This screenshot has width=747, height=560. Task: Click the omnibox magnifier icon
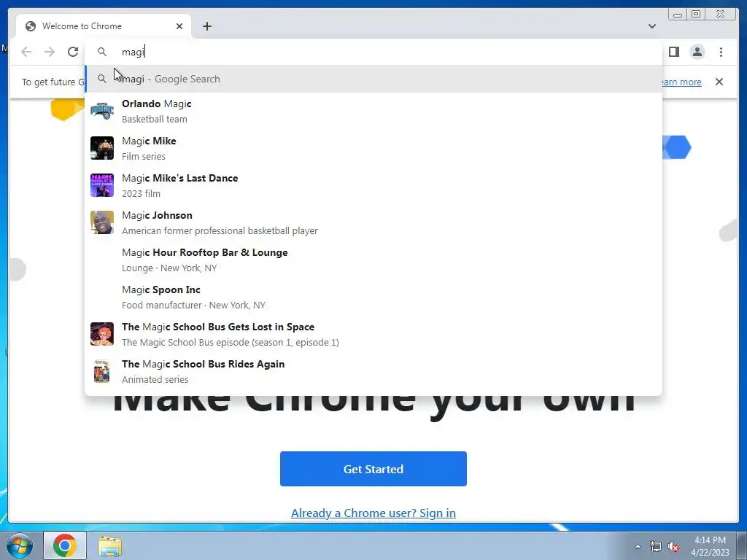[x=102, y=52]
